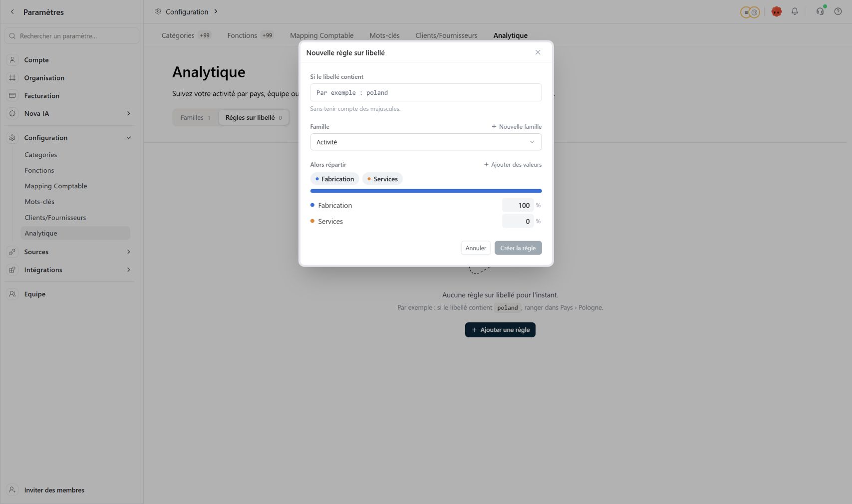
Task: Click the back arrow beside Paramètres
Action: click(x=12, y=12)
